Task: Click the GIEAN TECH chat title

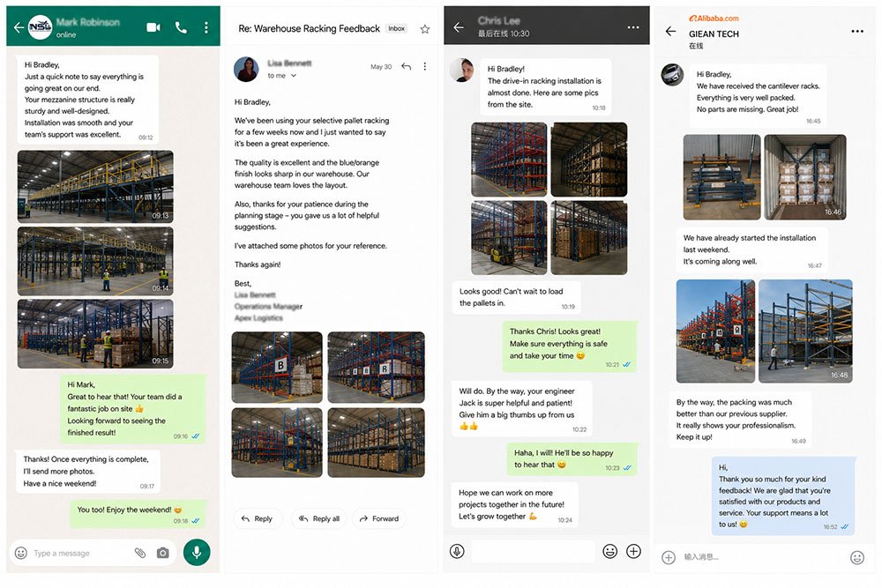Action: tap(714, 34)
